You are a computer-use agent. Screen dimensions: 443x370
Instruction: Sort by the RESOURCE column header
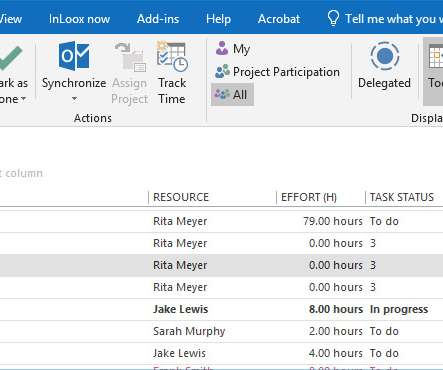coord(181,197)
